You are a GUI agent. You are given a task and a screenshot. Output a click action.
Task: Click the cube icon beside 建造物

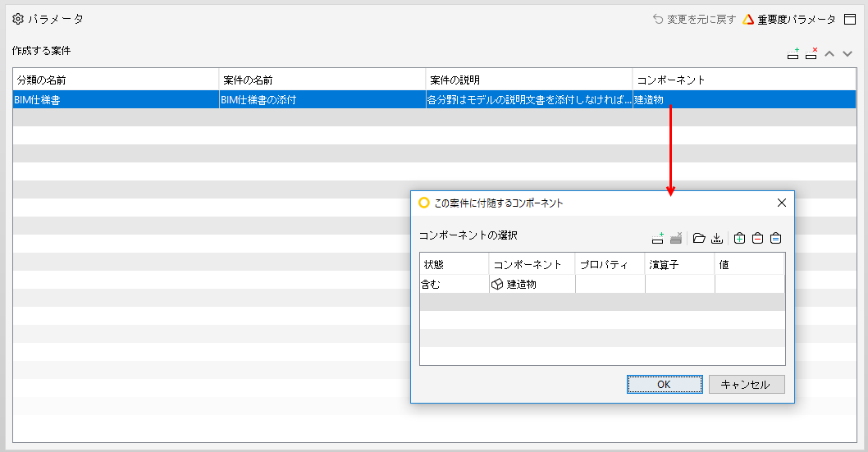pos(497,285)
